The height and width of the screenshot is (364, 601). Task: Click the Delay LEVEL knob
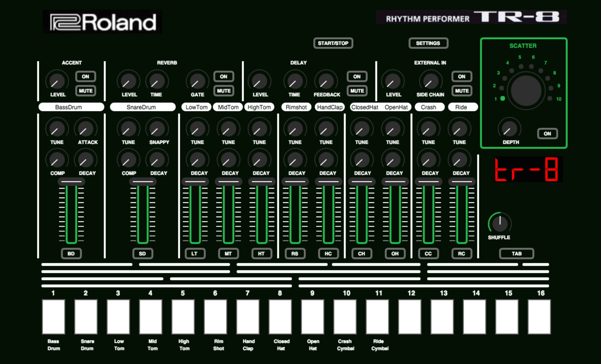(259, 81)
